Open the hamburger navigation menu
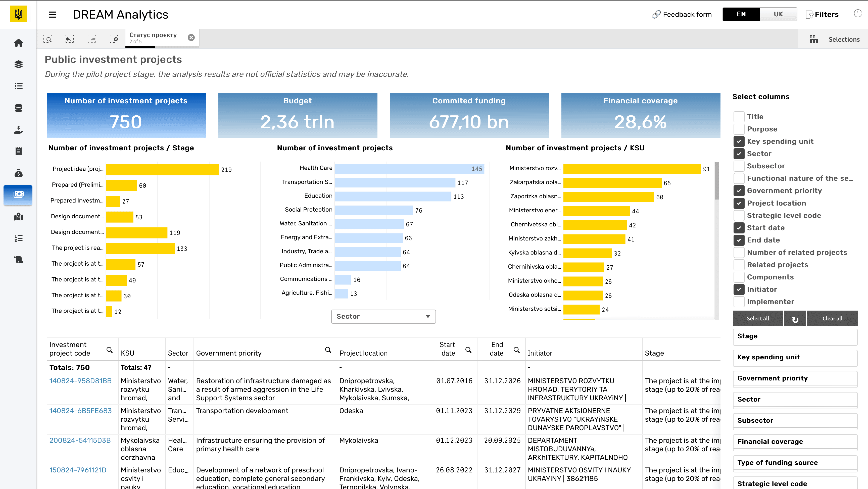868x489 pixels. point(52,15)
